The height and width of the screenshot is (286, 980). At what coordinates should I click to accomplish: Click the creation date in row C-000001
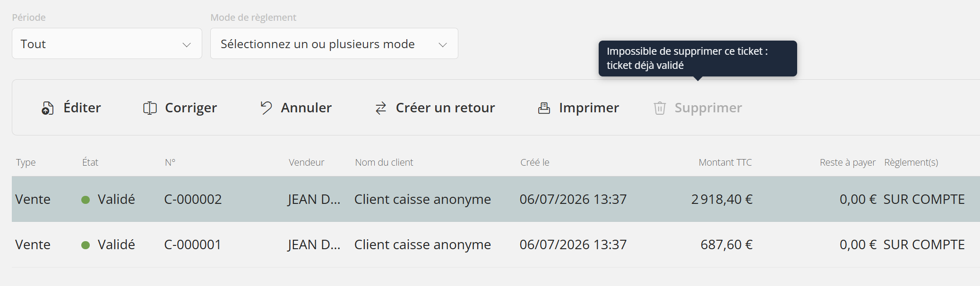click(573, 244)
